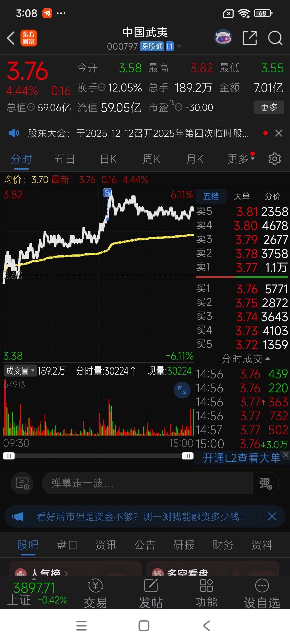
Task: Open the search magnifier icon
Action: (275, 38)
